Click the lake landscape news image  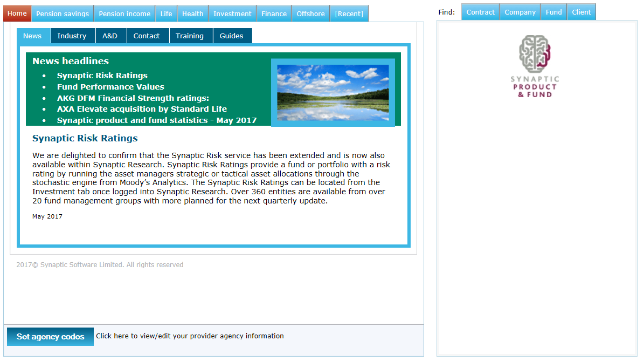click(333, 92)
